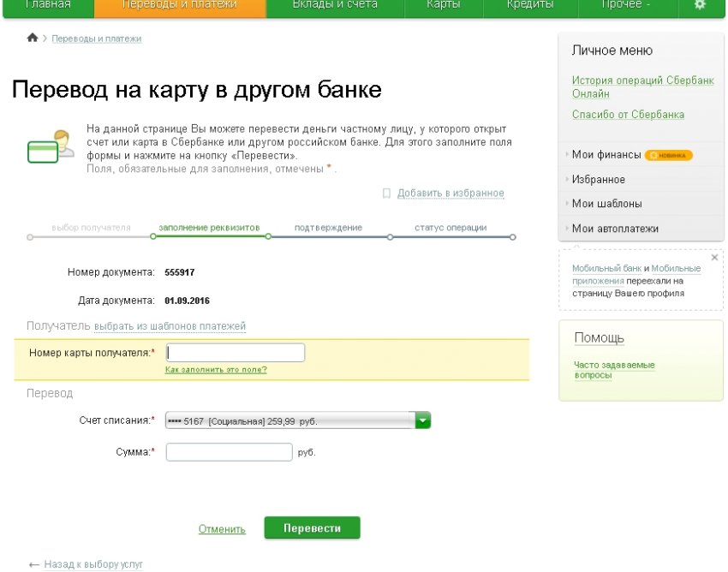Image resolution: width=728 pixels, height=572 pixels.
Task: Focus the recipient card number field
Action: coord(236,353)
